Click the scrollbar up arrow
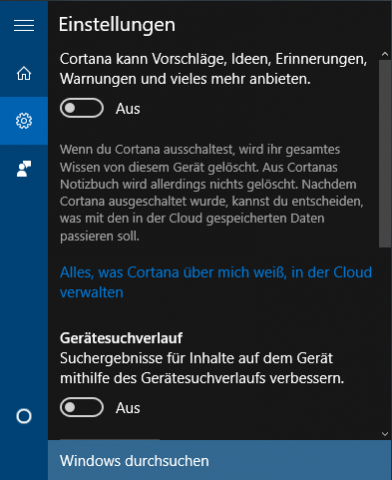The width and height of the screenshot is (392, 480). [x=385, y=54]
